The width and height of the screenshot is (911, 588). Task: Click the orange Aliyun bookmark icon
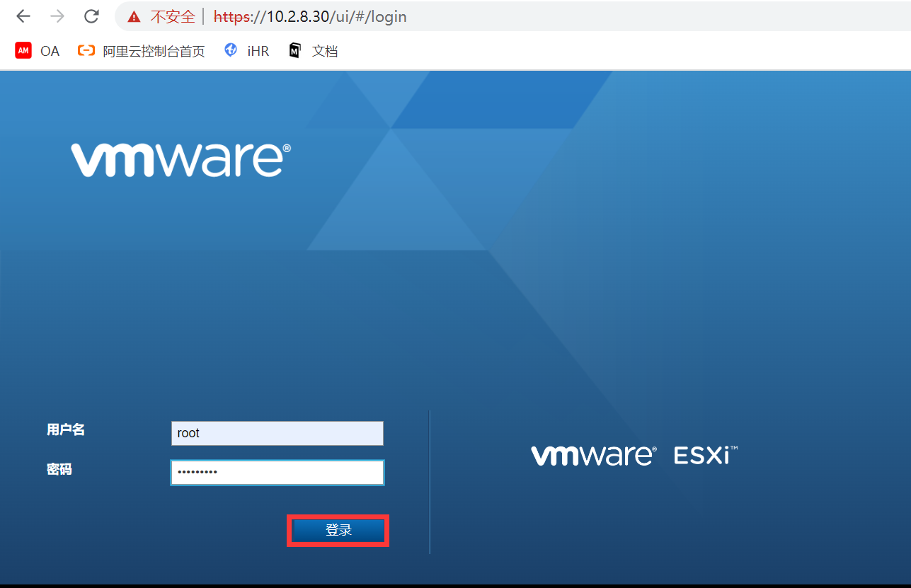(x=86, y=51)
